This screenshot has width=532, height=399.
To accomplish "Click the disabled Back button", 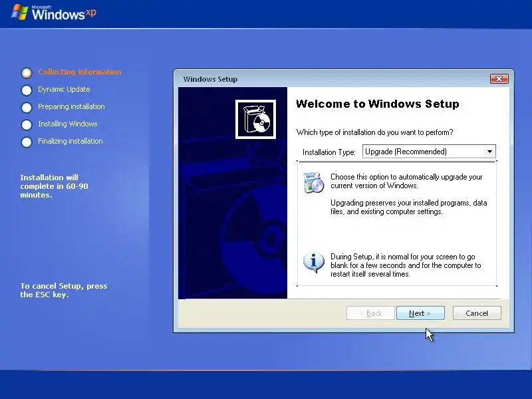I will (370, 313).
